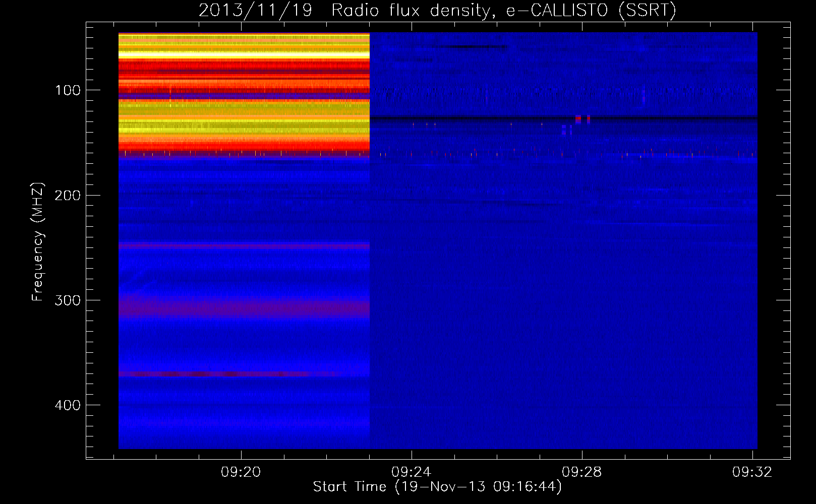Screen dimensions: 816x504
Task: Click the 200 frequency tick label
Action: pyautogui.click(x=68, y=195)
